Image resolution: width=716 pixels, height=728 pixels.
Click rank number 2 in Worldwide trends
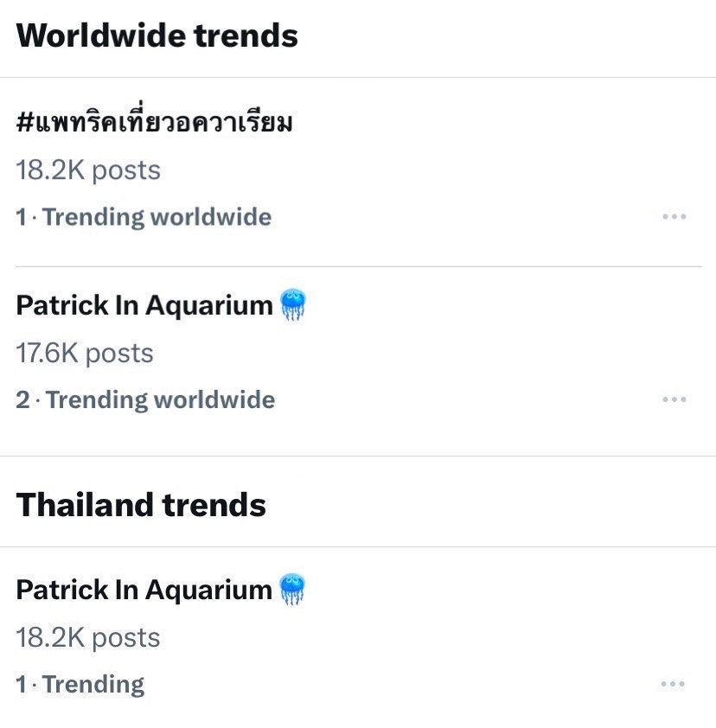pos(22,399)
